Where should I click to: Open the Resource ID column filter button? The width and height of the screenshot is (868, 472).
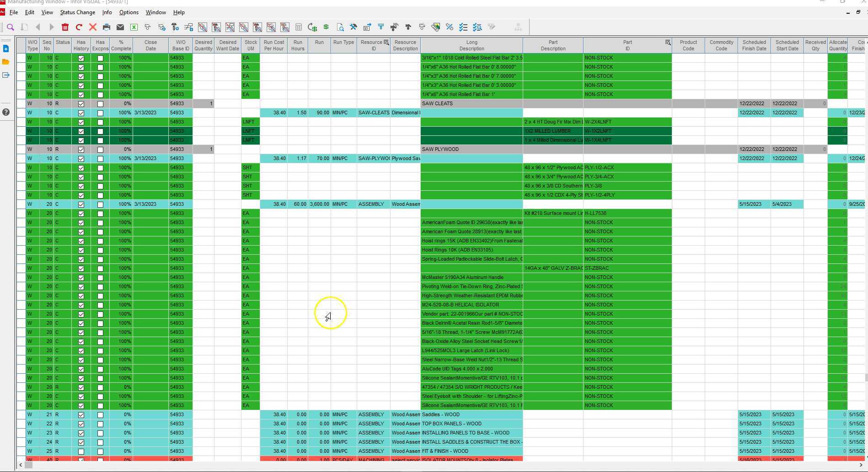click(x=386, y=43)
